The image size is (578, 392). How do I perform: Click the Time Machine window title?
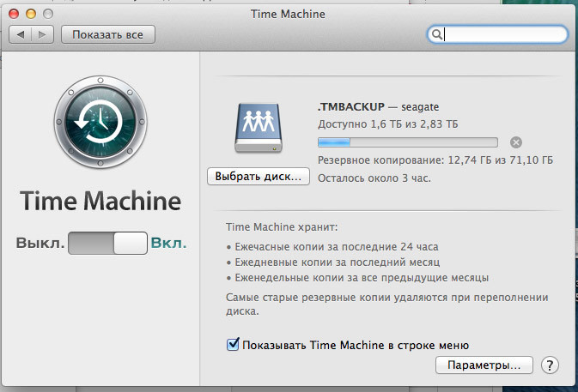pyautogui.click(x=289, y=13)
